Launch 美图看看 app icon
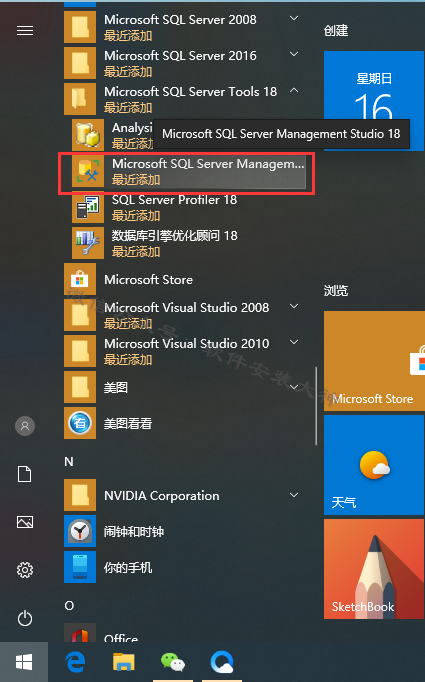Image resolution: width=425 pixels, height=682 pixels. click(80, 423)
